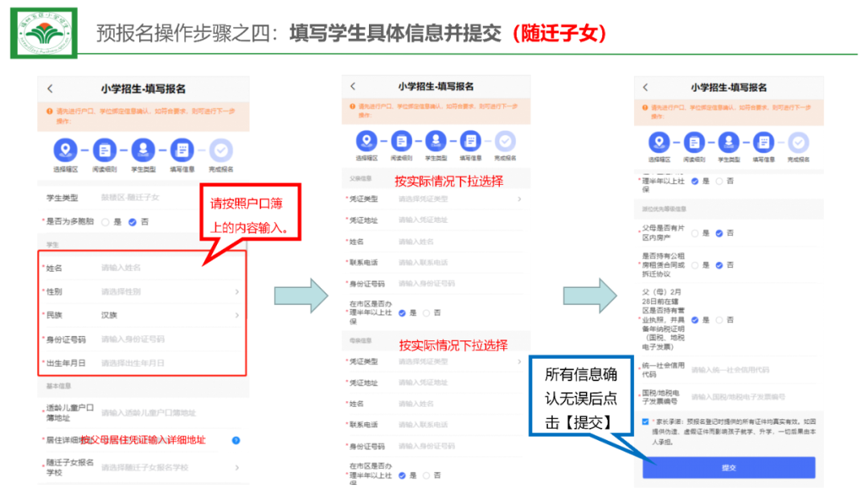Click blue help icon beside 居住详细地址

pyautogui.click(x=235, y=440)
